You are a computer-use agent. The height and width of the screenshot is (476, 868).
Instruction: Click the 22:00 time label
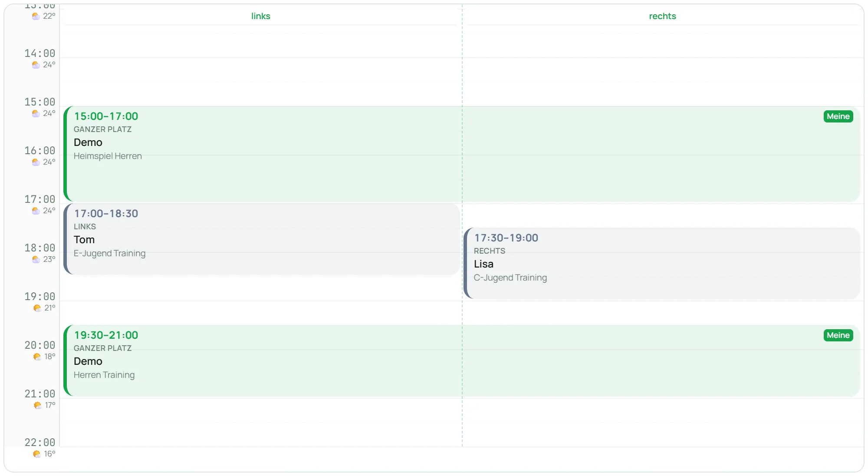coord(40,443)
